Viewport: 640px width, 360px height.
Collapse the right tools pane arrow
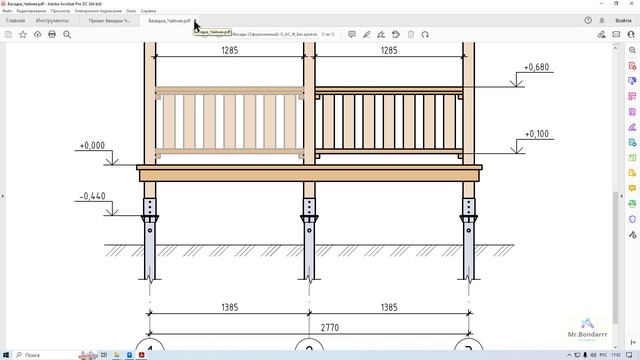coord(622,196)
